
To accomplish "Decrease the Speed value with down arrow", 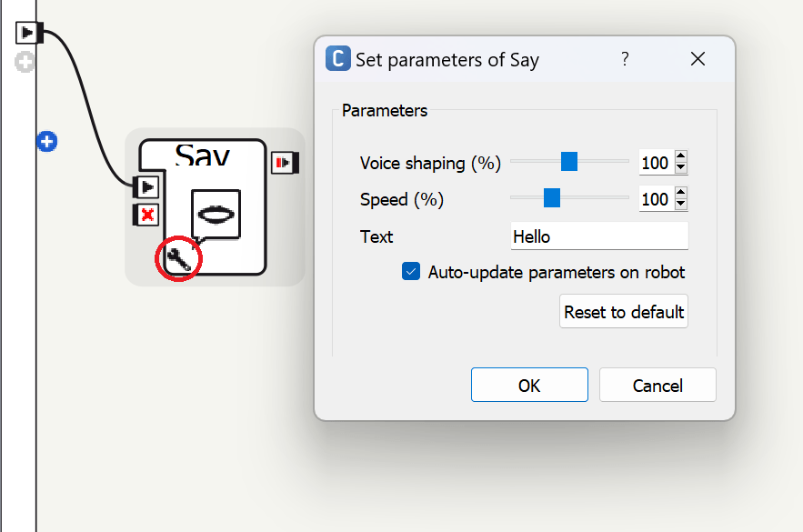I will point(681,206).
